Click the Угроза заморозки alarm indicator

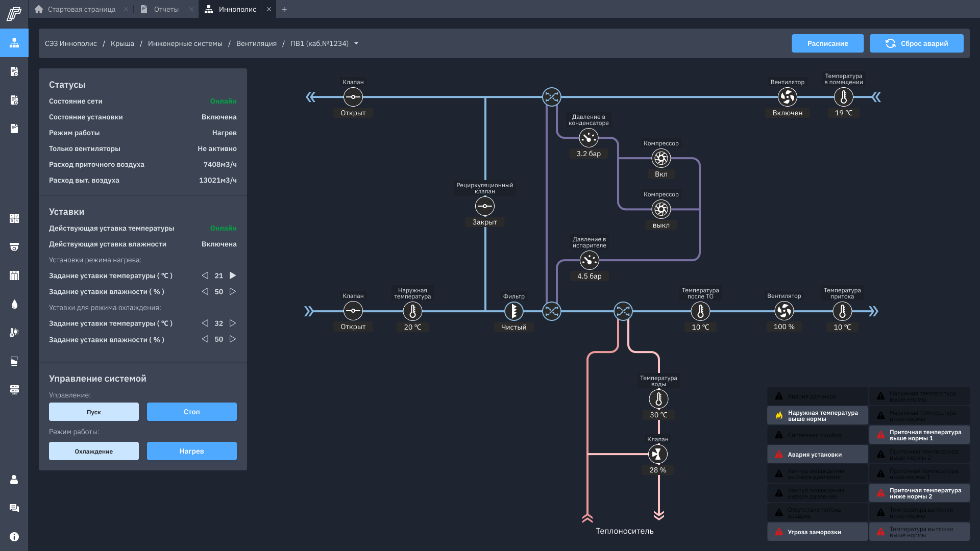click(817, 532)
